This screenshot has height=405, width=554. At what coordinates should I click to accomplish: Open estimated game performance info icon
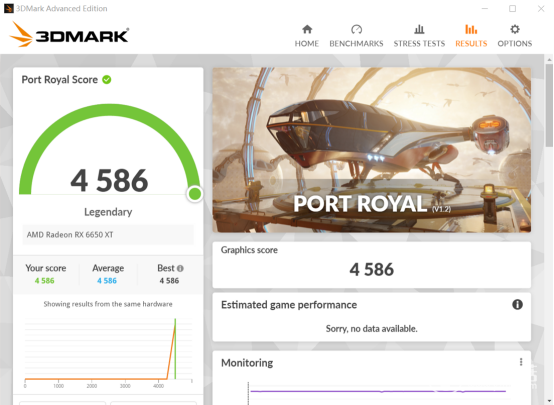coord(517,304)
